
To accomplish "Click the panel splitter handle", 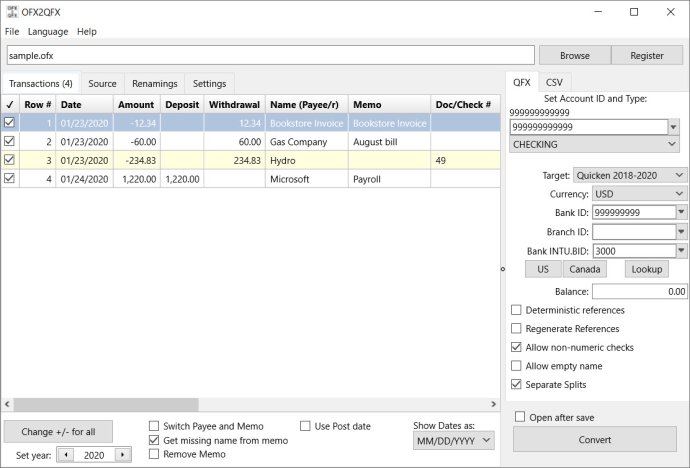I will pos(503,269).
